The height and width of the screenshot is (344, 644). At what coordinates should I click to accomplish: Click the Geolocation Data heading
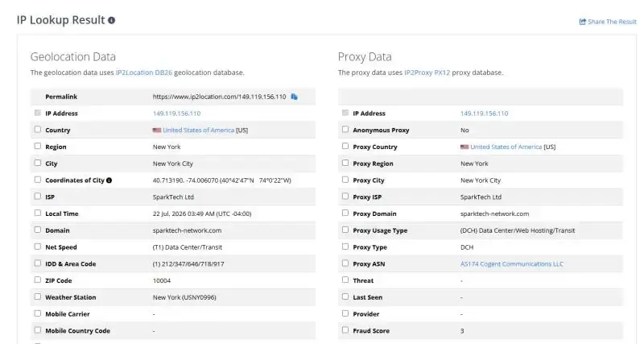tap(73, 56)
